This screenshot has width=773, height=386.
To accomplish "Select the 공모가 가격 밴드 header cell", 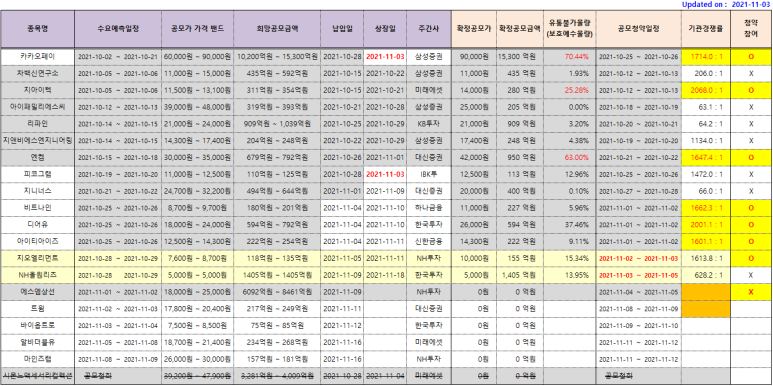I will pos(198,29).
